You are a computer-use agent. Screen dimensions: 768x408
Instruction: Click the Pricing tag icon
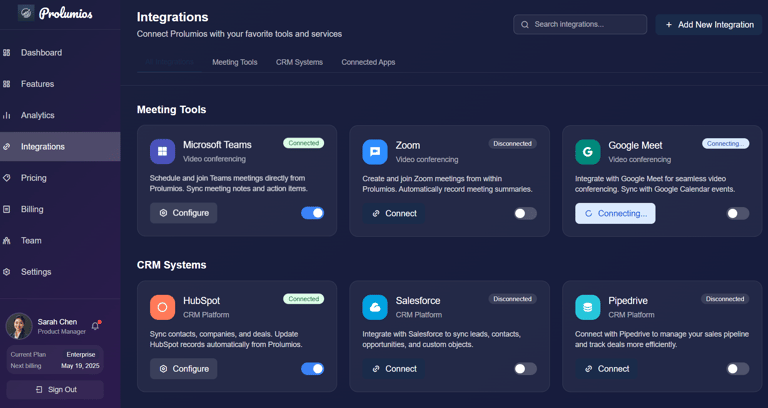point(6,178)
